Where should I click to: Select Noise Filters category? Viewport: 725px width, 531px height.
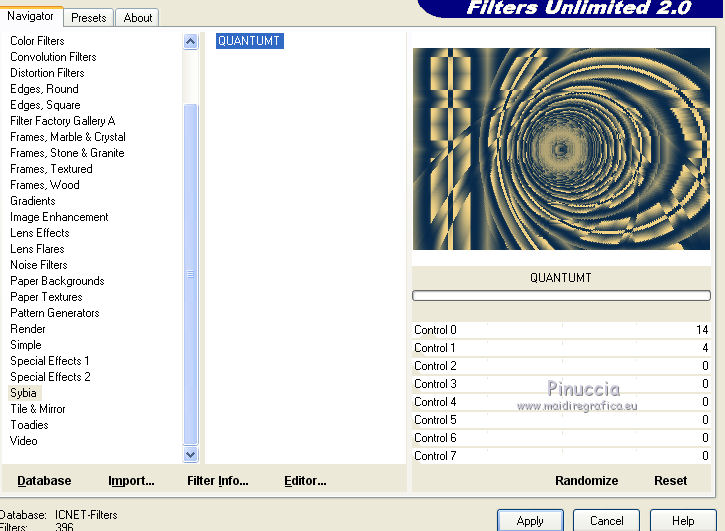click(x=38, y=265)
